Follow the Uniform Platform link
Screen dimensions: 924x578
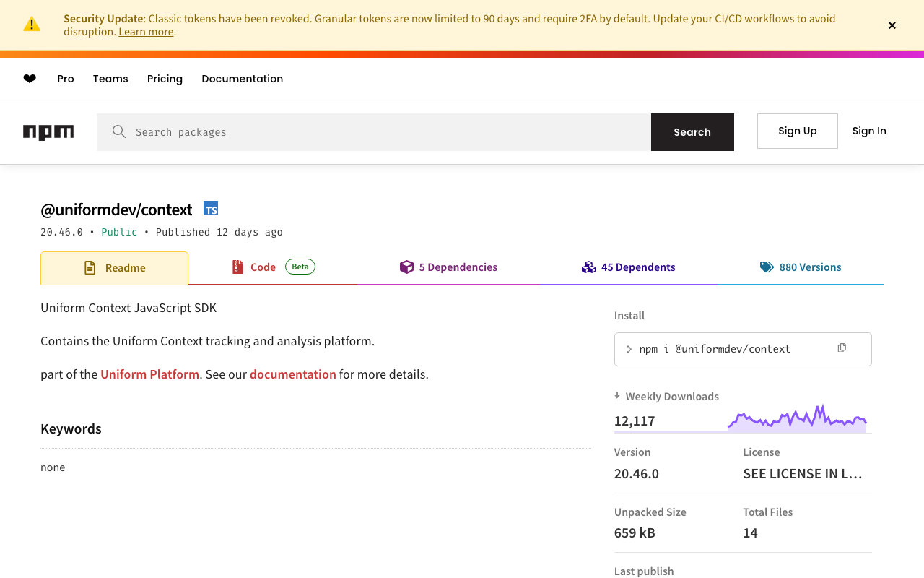point(149,374)
